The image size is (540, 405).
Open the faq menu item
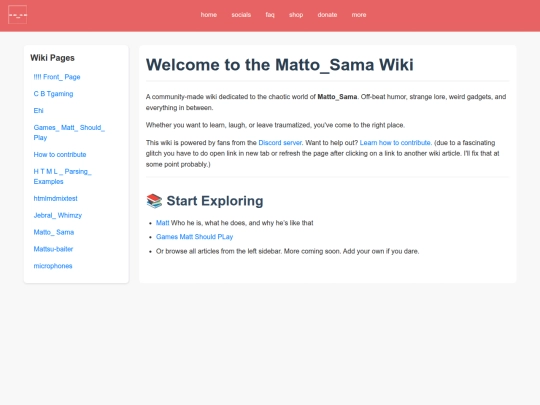[x=270, y=15]
